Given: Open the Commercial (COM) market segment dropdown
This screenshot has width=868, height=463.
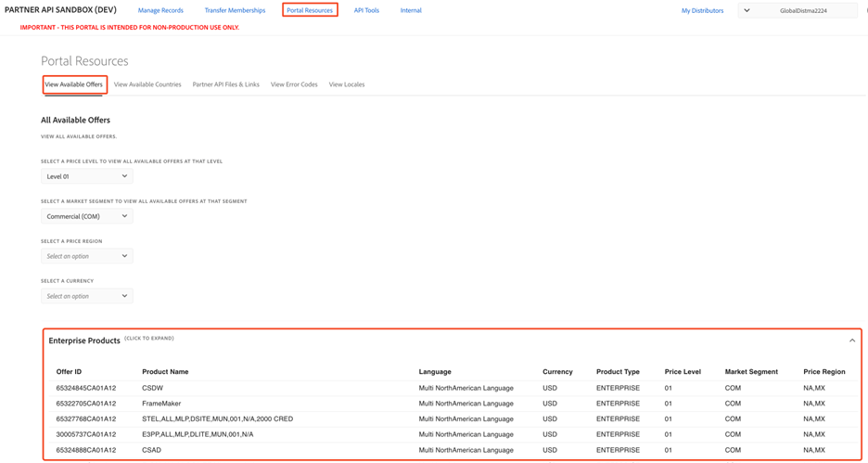Looking at the screenshot, I should [86, 216].
